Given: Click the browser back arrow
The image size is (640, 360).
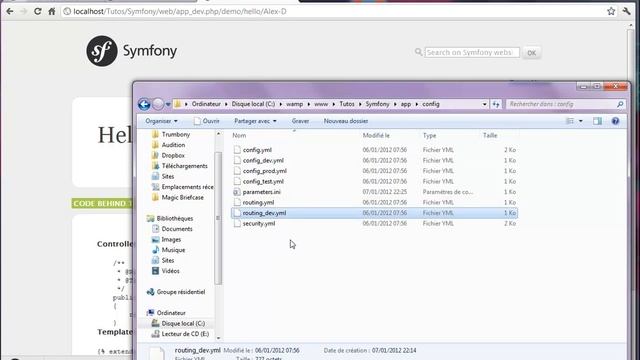Looking at the screenshot, I should pyautogui.click(x=10, y=11).
